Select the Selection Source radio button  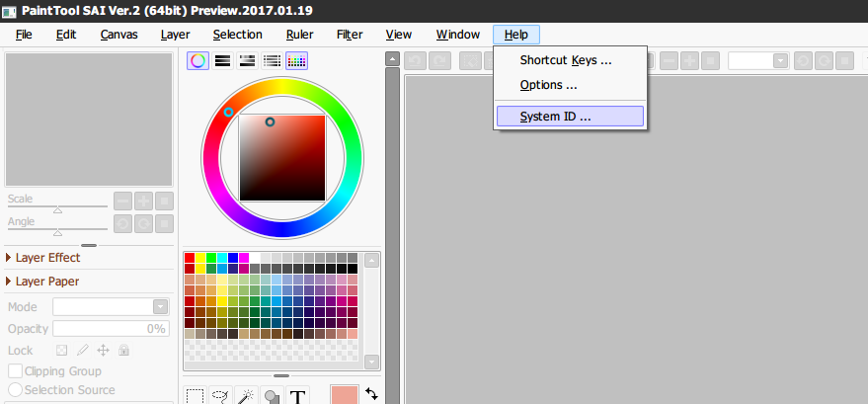[16, 390]
